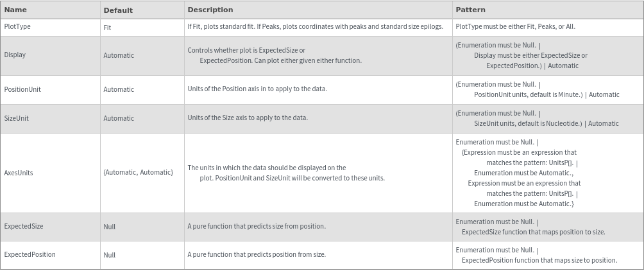Select the Display option name
This screenshot has width=644, height=271.
click(x=15, y=55)
